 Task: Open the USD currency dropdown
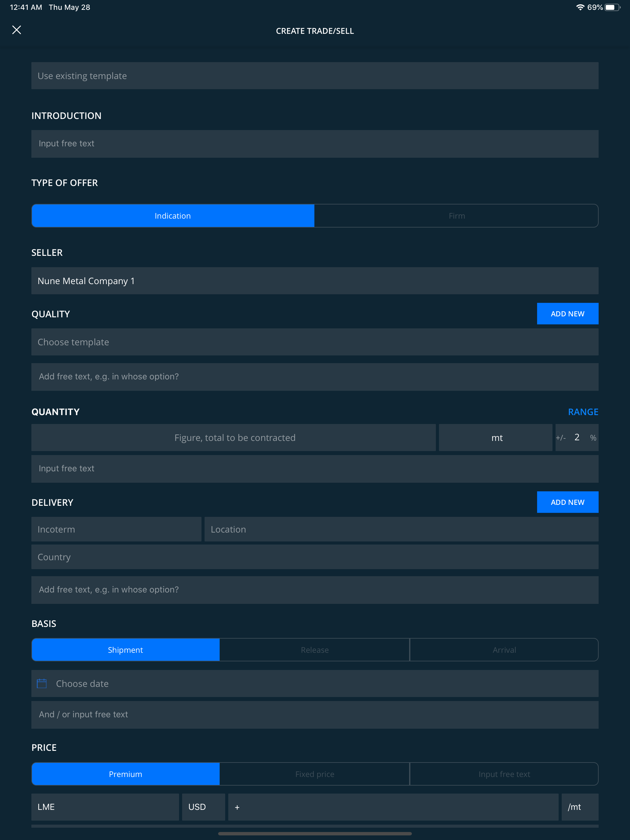tap(203, 807)
